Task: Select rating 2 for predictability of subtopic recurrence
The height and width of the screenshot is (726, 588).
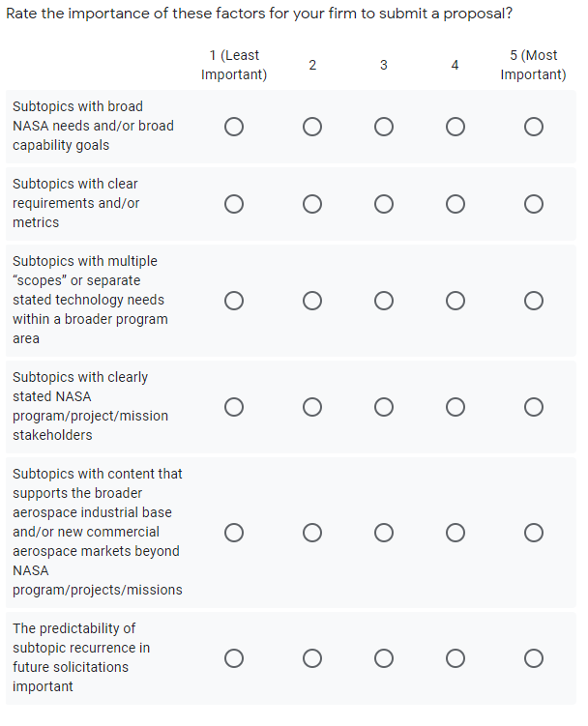Action: [311, 658]
